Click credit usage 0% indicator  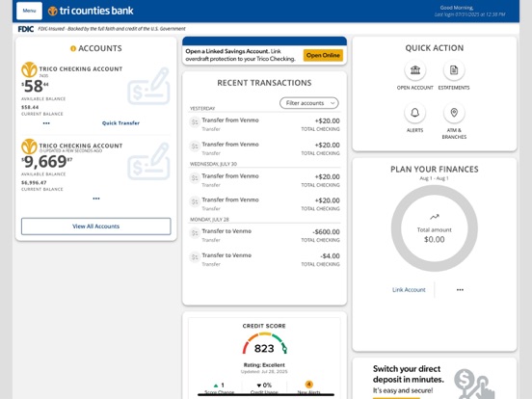(x=264, y=386)
